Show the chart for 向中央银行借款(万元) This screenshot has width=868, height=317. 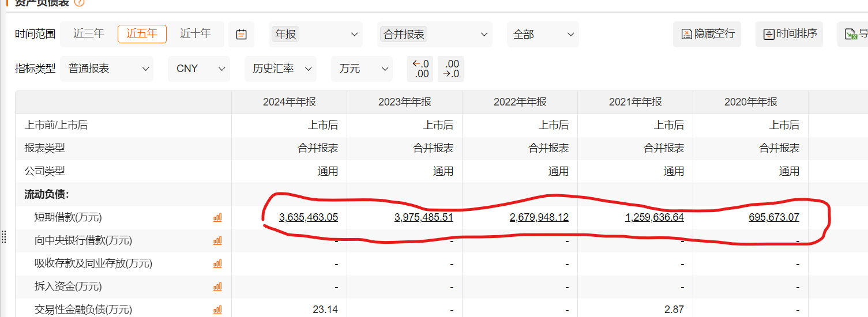click(x=217, y=241)
